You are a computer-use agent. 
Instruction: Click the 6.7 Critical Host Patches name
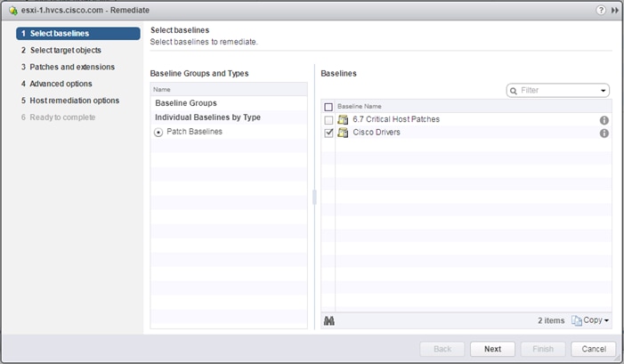click(x=396, y=119)
